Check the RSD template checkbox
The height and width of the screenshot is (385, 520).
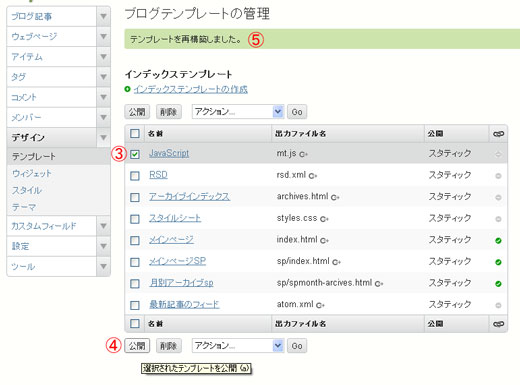[x=135, y=176]
